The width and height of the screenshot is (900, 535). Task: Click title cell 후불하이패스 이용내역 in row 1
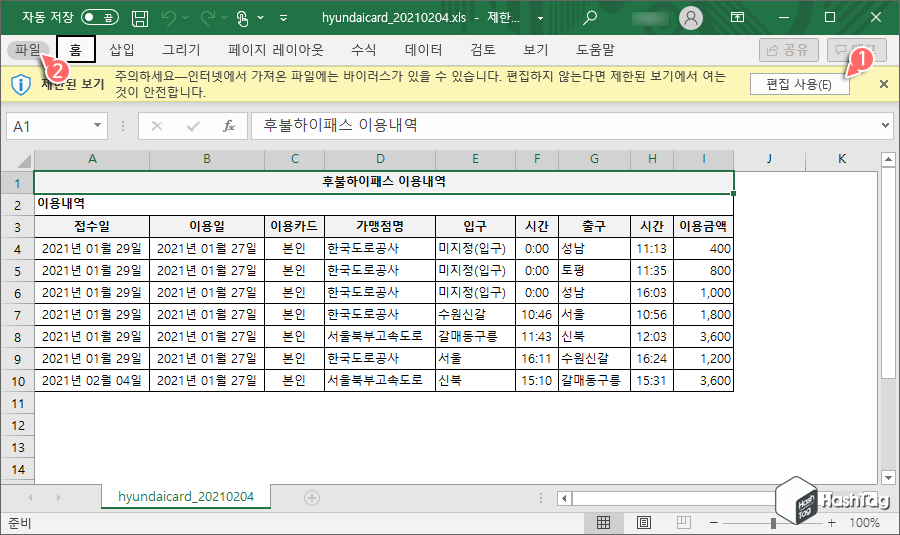pos(384,182)
